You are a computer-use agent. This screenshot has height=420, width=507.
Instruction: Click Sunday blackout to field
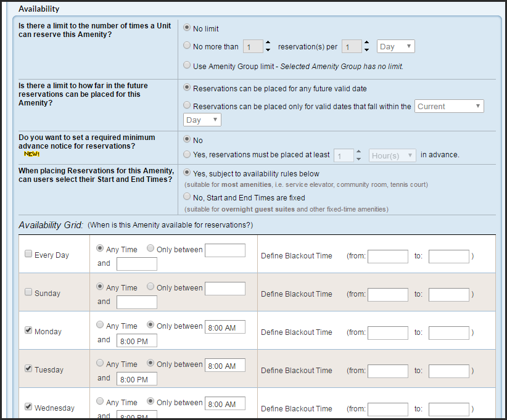click(449, 295)
